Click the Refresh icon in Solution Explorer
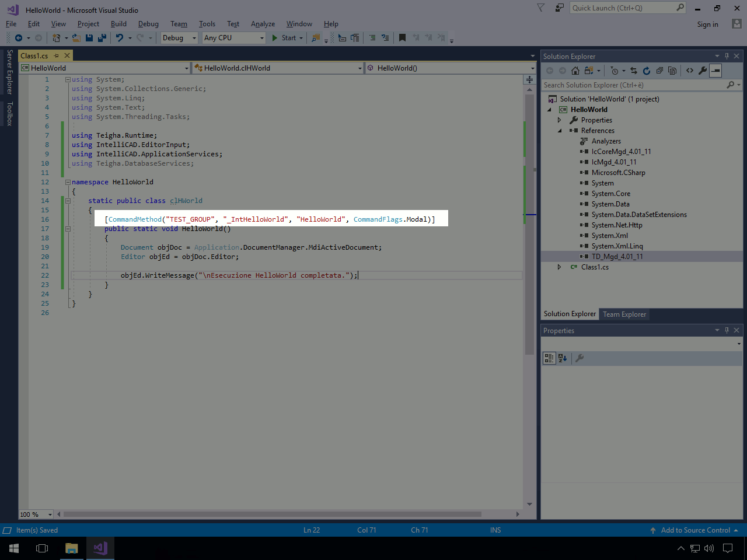747x560 pixels. 647,71
